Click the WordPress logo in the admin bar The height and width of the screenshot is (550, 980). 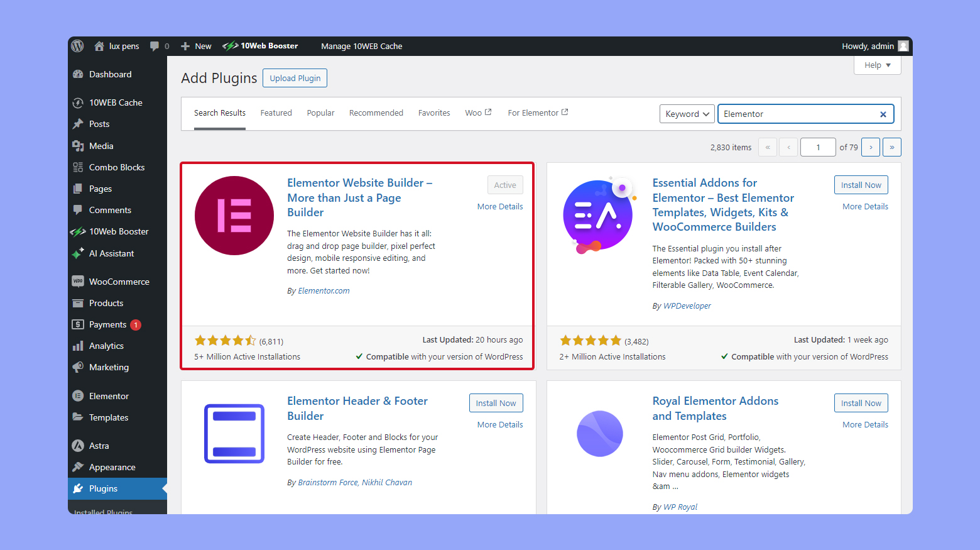77,45
